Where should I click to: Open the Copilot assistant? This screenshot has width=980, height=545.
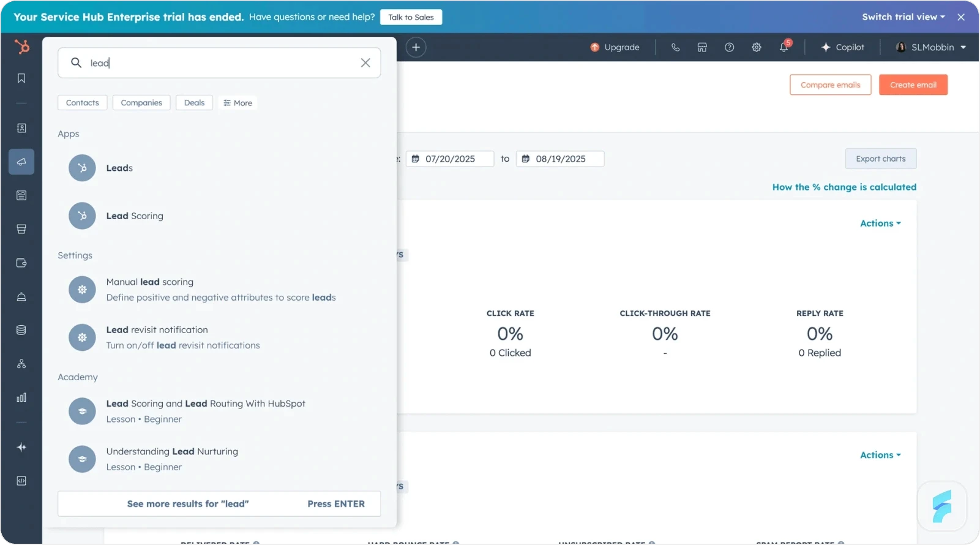click(842, 47)
